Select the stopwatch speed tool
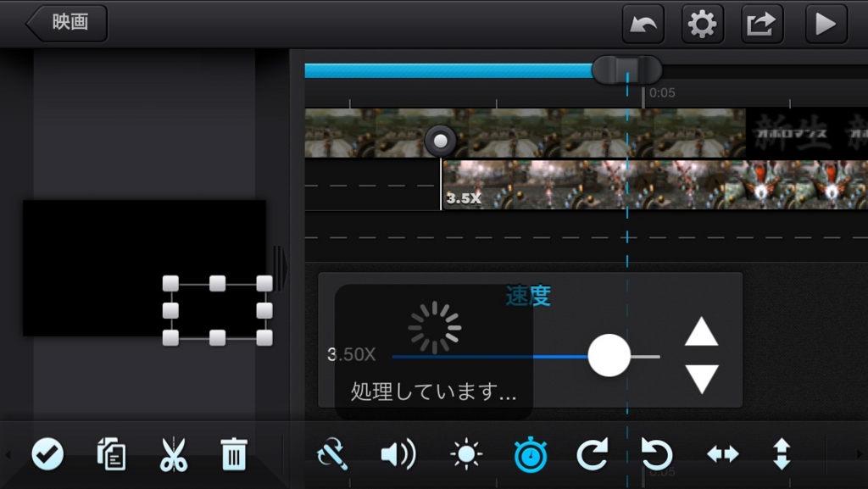The height and width of the screenshot is (489, 868). point(530,454)
